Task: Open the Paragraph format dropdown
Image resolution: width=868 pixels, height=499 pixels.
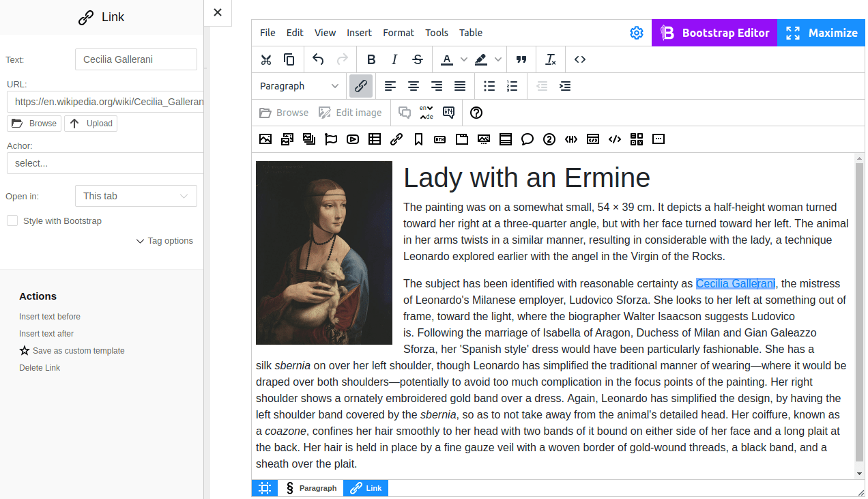Action: pos(299,86)
